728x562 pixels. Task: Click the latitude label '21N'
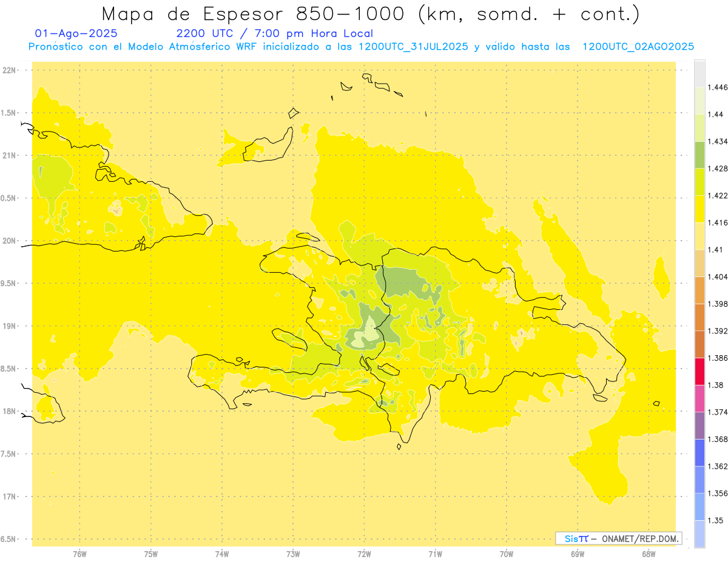click(8, 156)
